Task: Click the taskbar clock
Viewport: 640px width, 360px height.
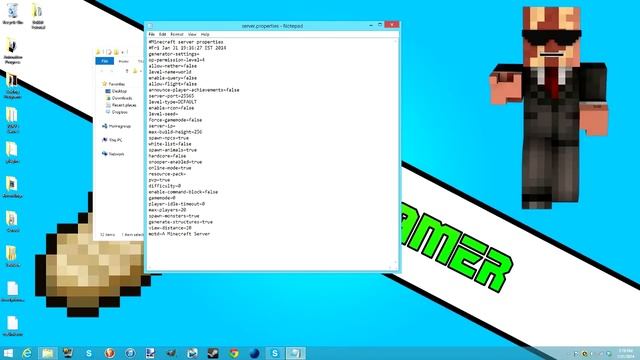Action: pos(626,353)
